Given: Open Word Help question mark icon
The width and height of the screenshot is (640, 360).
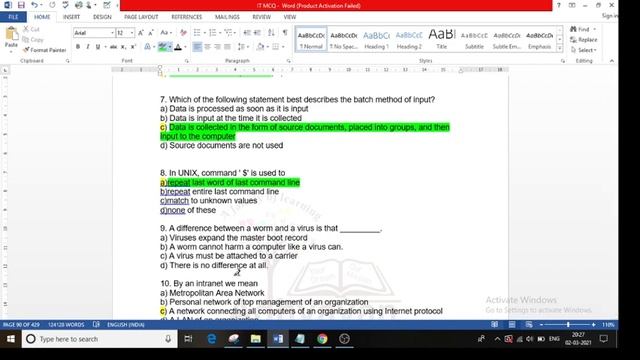Looking at the screenshot, I should (x=558, y=5).
